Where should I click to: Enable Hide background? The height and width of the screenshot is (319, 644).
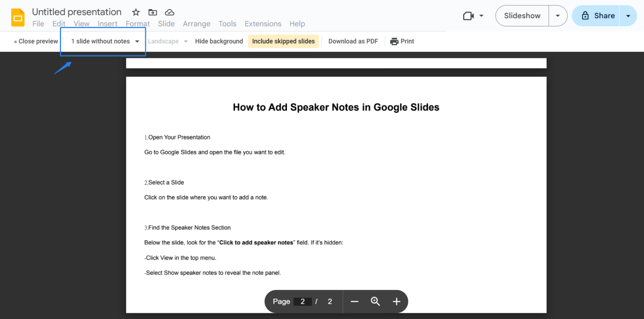pos(219,41)
